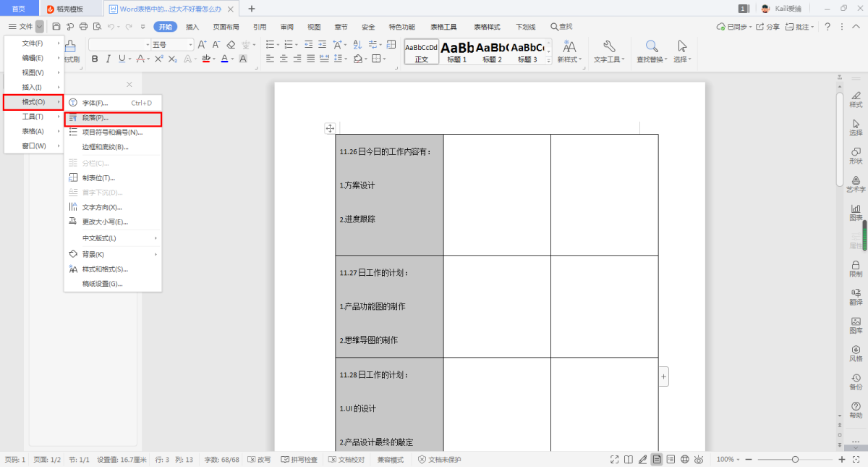Toggle eye protection mode in status bar

699,460
